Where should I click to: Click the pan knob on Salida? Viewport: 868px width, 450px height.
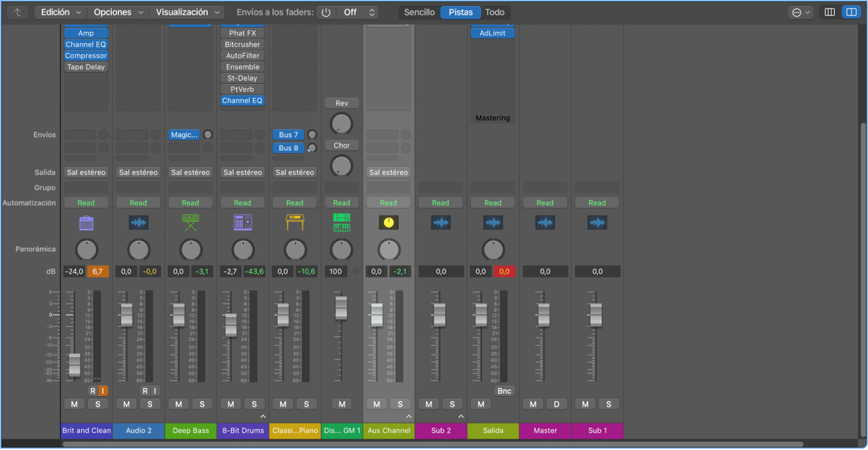[493, 250]
